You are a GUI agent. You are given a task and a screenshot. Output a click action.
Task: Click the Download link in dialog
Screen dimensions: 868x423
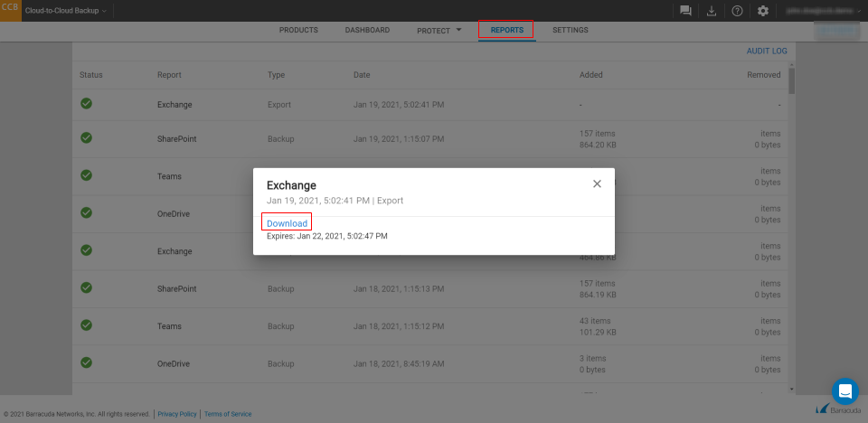[x=287, y=223]
